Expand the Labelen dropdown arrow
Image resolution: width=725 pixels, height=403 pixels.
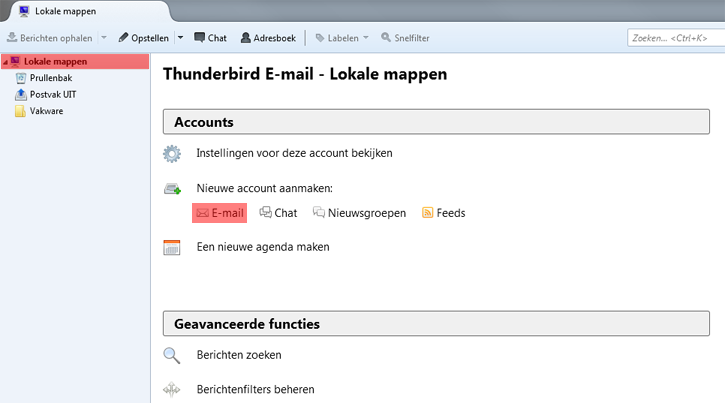pyautogui.click(x=366, y=38)
